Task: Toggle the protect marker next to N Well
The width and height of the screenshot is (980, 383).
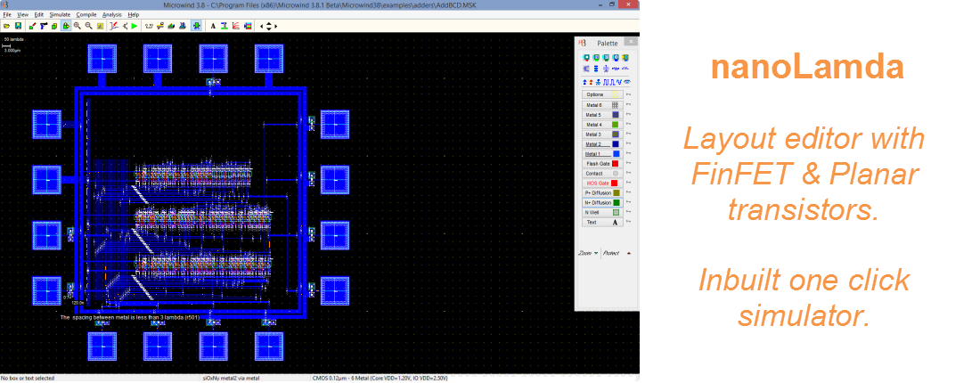Action: 628,212
